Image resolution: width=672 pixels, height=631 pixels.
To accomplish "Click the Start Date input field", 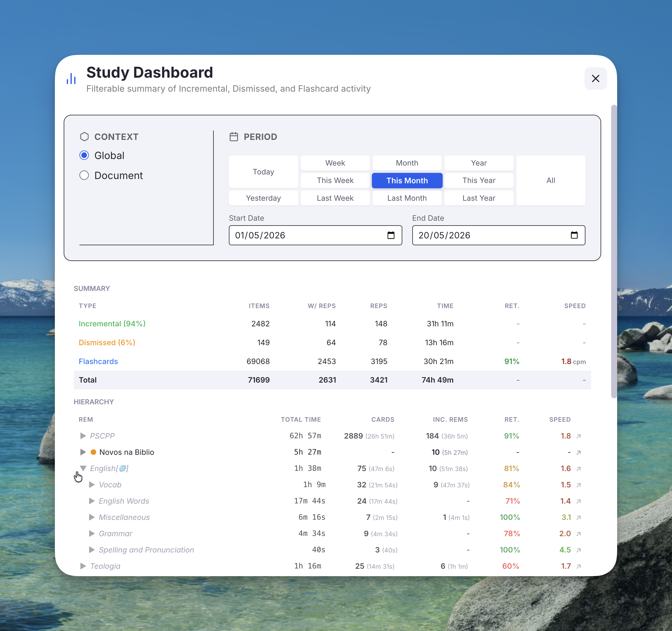I will 315,235.
